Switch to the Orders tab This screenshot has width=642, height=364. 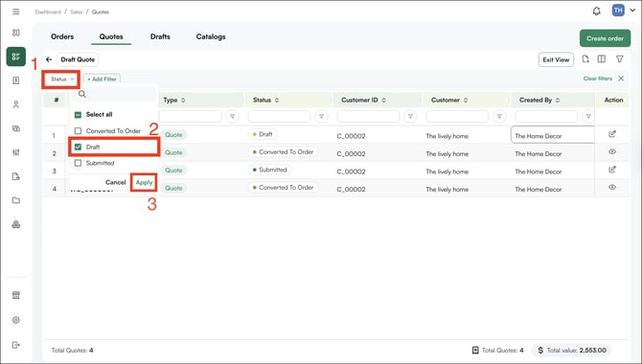coord(62,36)
